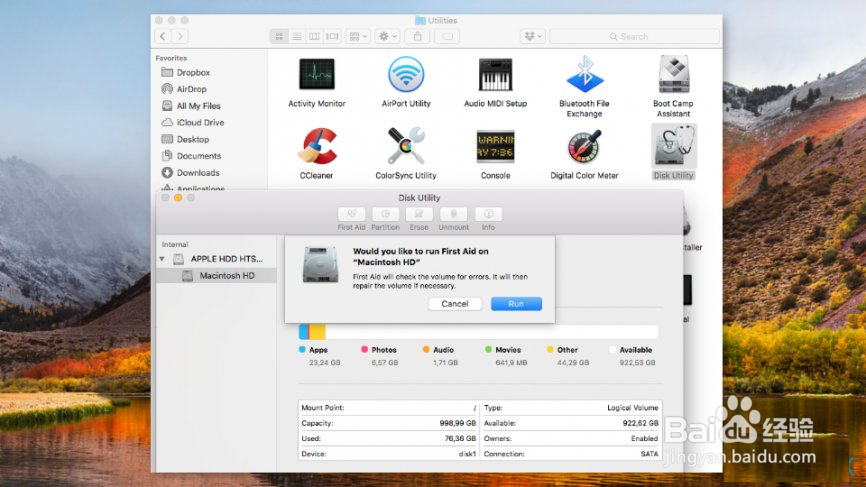Click First Aid toolbar icon in Disk Utility

(351, 214)
